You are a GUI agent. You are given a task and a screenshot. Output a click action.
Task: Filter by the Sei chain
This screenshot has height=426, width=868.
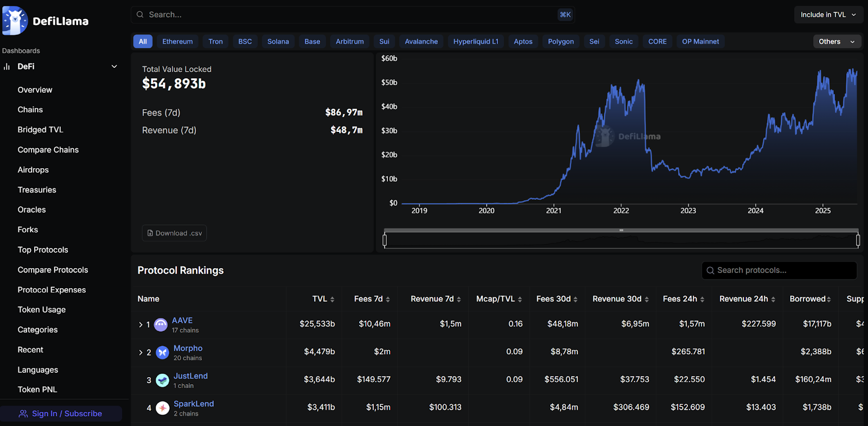click(595, 42)
